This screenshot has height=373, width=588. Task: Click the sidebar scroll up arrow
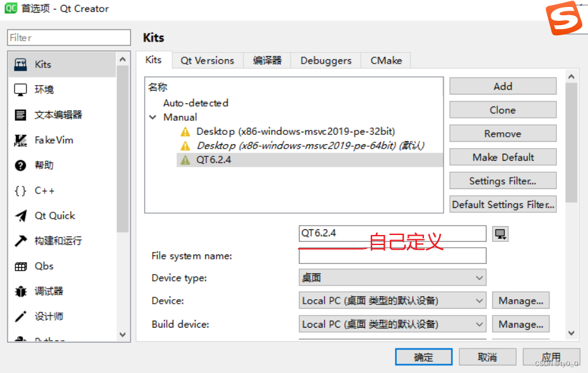pyautogui.click(x=122, y=59)
